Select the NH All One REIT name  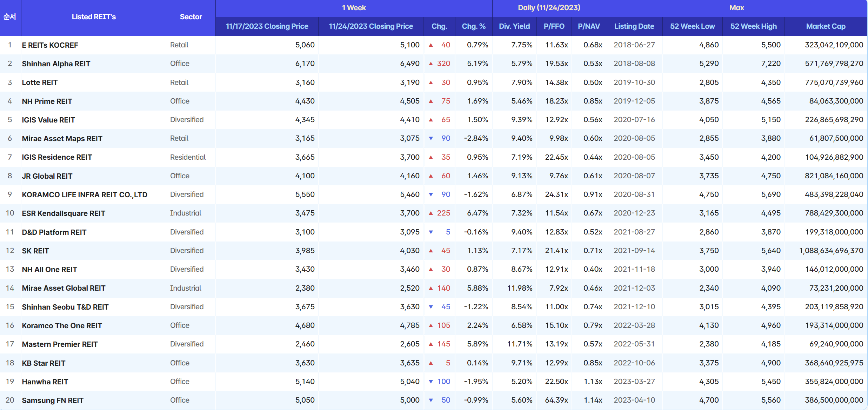click(49, 270)
